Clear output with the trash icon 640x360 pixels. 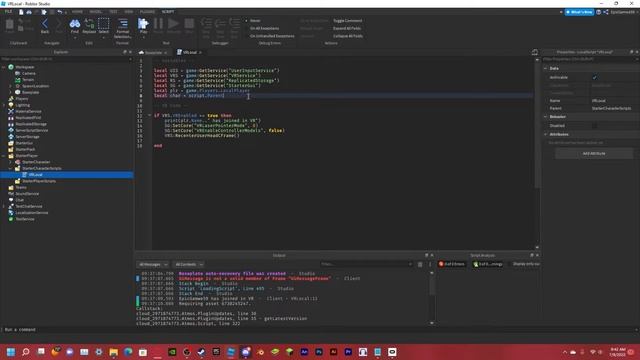(420, 264)
